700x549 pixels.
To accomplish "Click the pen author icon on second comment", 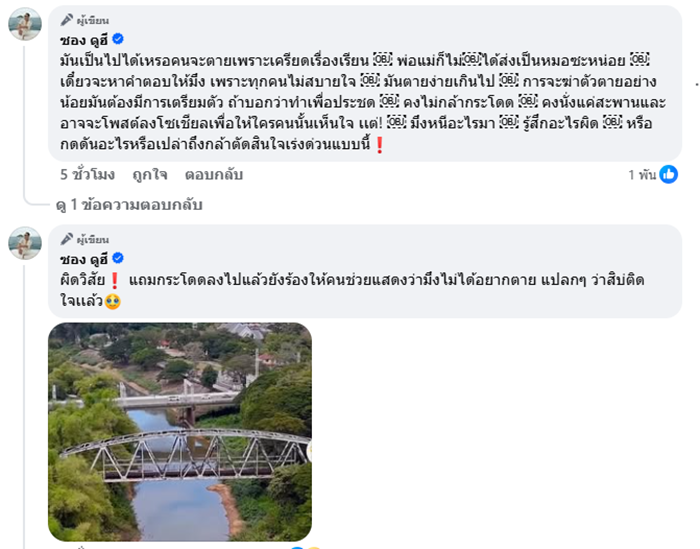I will pos(67,240).
